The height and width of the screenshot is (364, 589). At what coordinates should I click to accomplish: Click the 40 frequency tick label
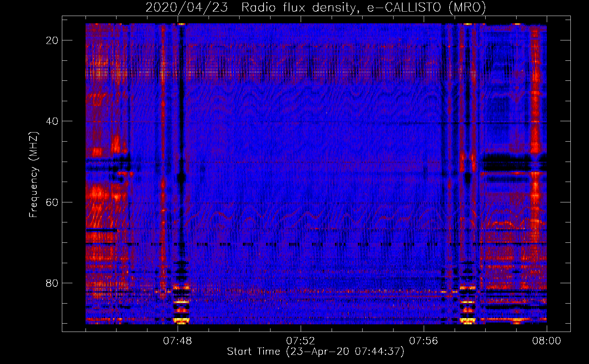52,121
